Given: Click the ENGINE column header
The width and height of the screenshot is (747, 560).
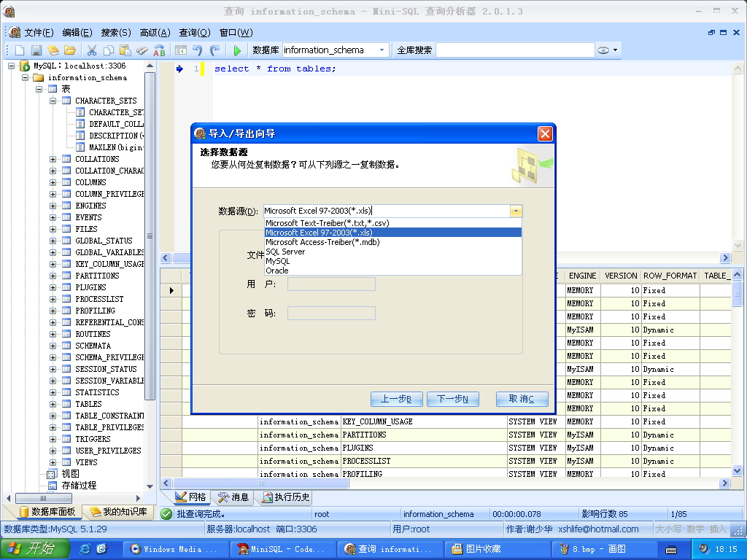Looking at the screenshot, I should point(582,276).
